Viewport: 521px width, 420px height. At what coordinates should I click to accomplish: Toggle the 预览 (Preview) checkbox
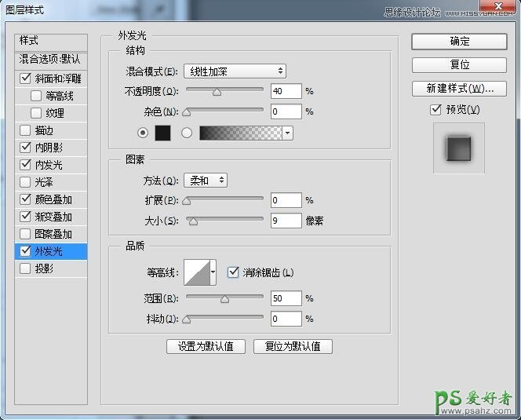coord(436,110)
